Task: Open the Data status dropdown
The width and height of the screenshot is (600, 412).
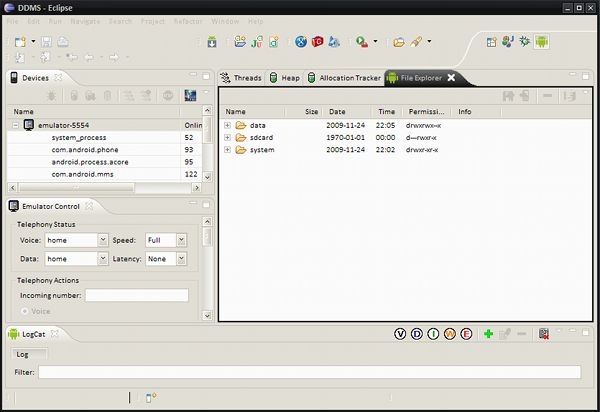Action: 103,259
